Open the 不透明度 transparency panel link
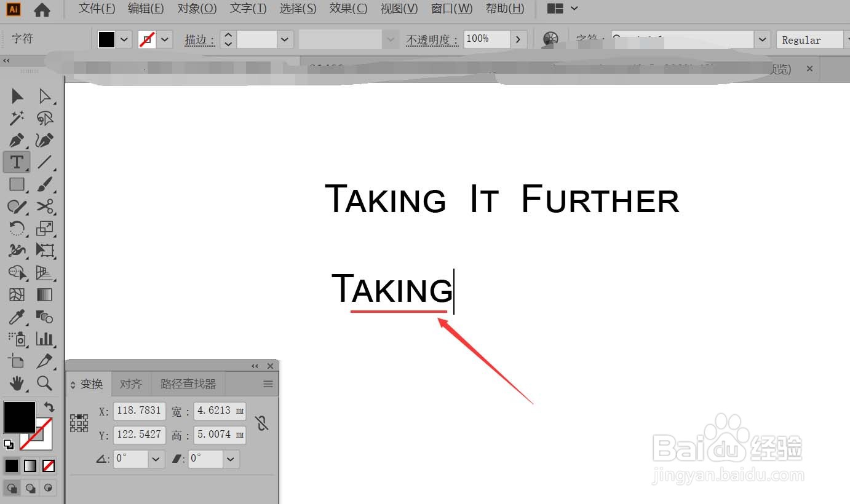This screenshot has height=504, width=850. (x=432, y=41)
